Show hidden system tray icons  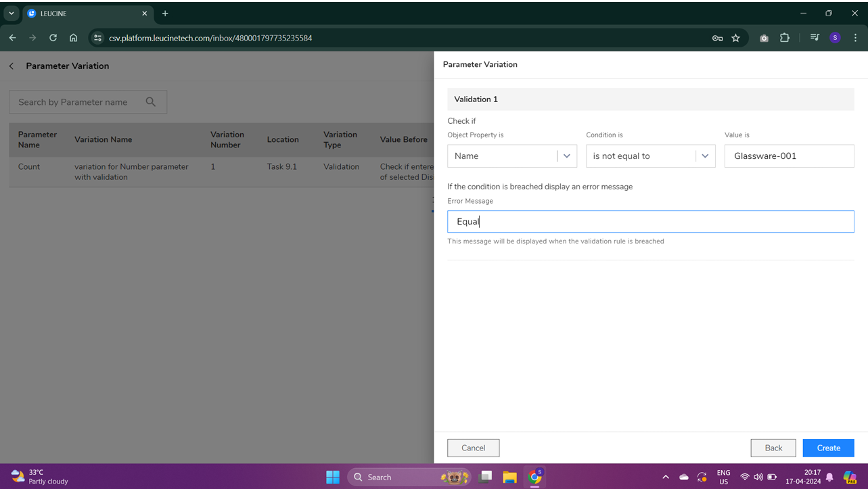pos(666,477)
